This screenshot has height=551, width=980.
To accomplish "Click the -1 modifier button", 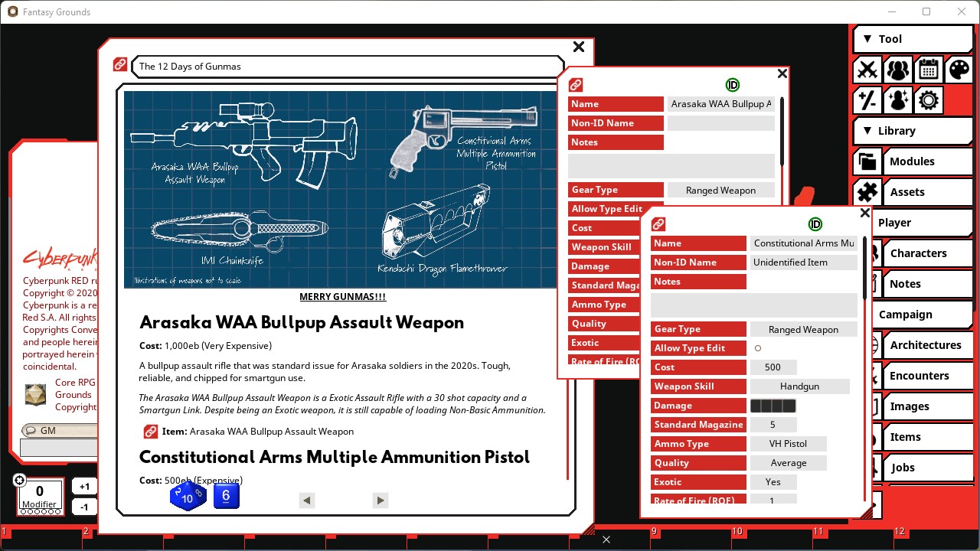I will click(x=84, y=507).
